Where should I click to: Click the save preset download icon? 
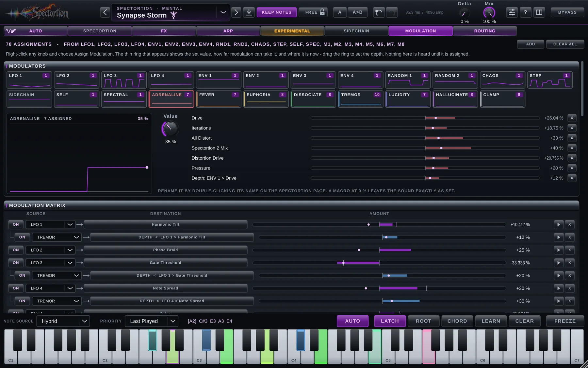[x=249, y=12]
